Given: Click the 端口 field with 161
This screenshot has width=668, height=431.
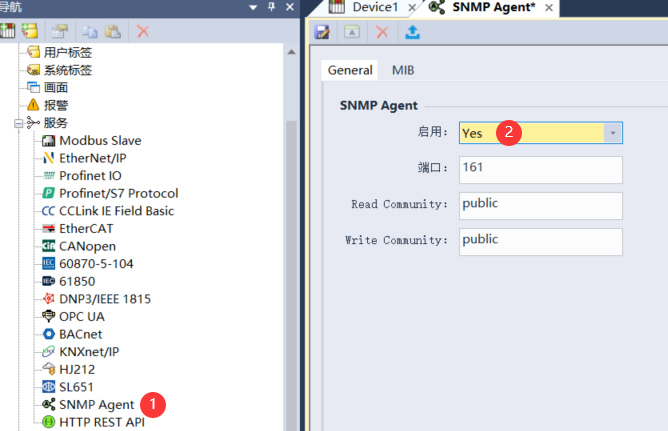Looking at the screenshot, I should (x=541, y=170).
